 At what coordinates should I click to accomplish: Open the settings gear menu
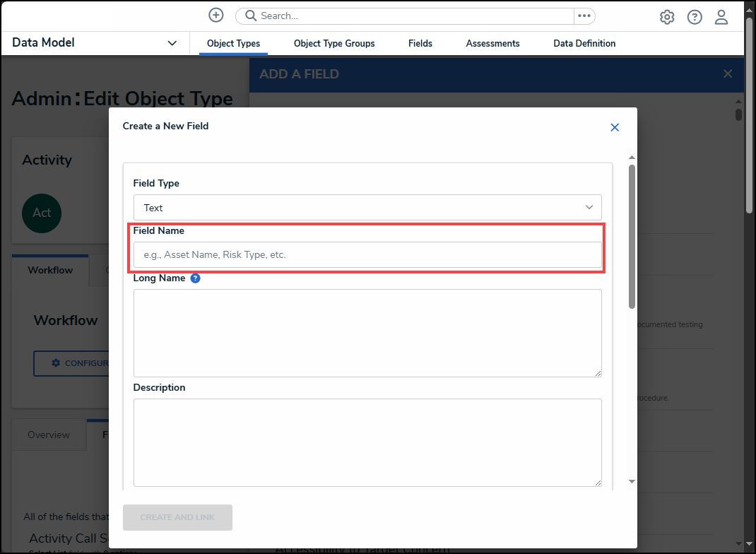(x=667, y=18)
